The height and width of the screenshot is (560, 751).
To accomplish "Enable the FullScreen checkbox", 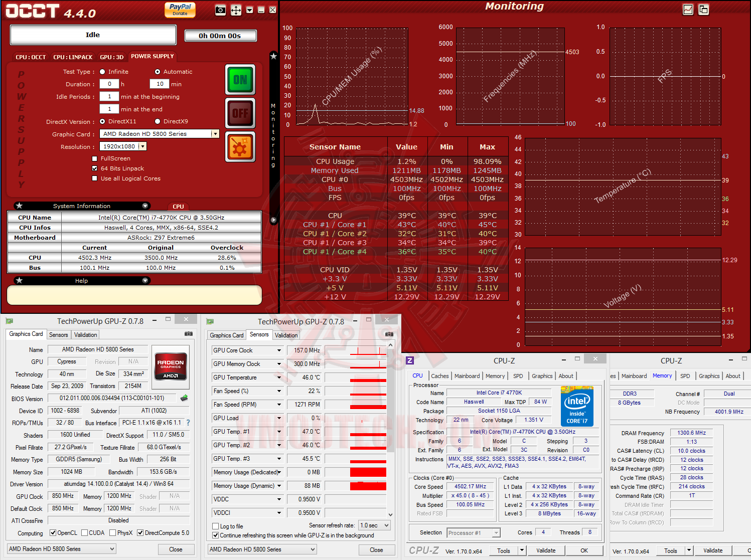I will coord(94,158).
